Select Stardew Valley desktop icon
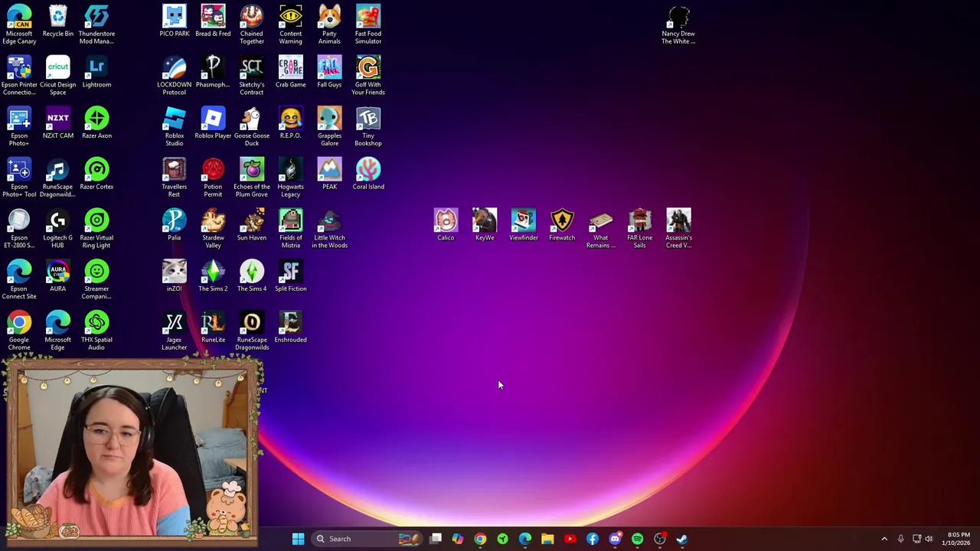Viewport: 980px width, 551px height. [213, 229]
